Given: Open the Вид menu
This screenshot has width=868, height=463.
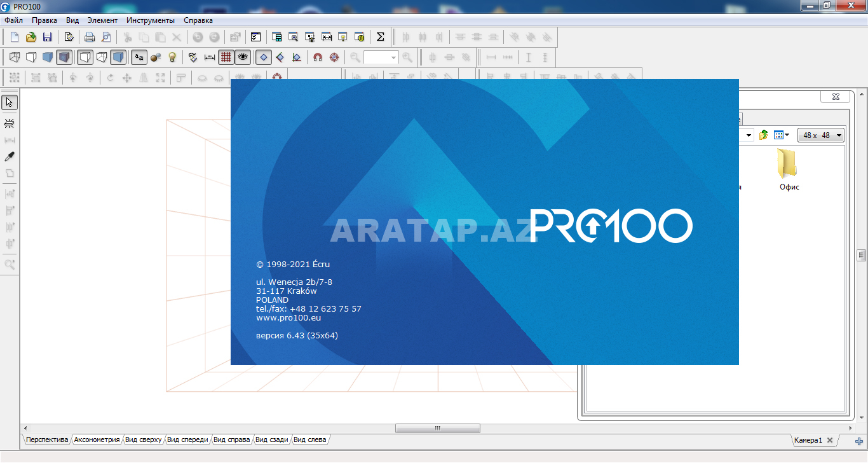Looking at the screenshot, I should 72,20.
